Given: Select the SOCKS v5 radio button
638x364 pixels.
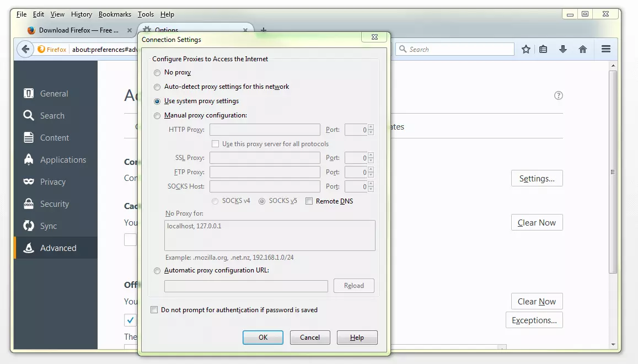Looking at the screenshot, I should [262, 201].
